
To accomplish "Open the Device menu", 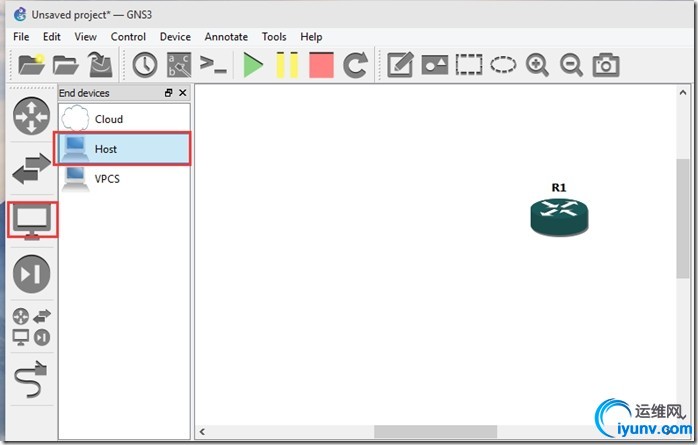I will [x=175, y=37].
